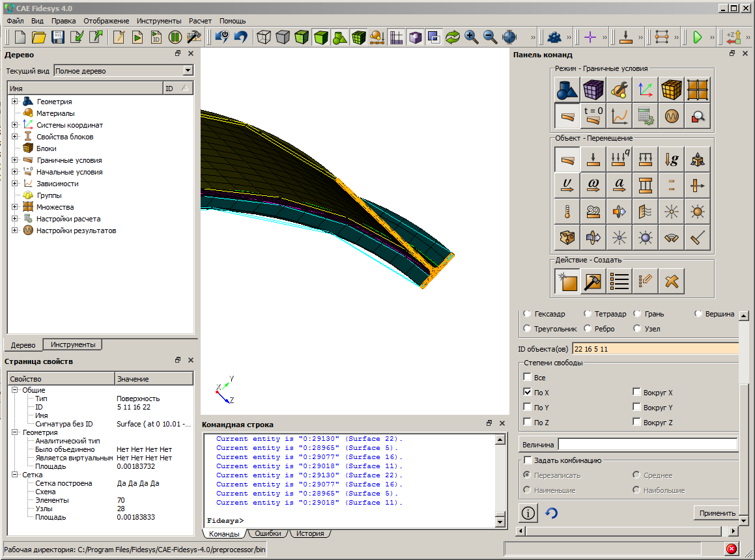Click the delete X action icon
The image size is (755, 560).
click(x=671, y=281)
